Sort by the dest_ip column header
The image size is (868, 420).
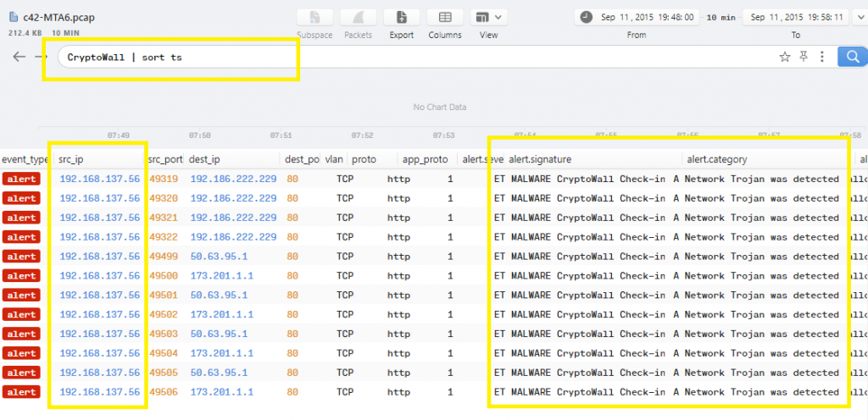tap(205, 159)
